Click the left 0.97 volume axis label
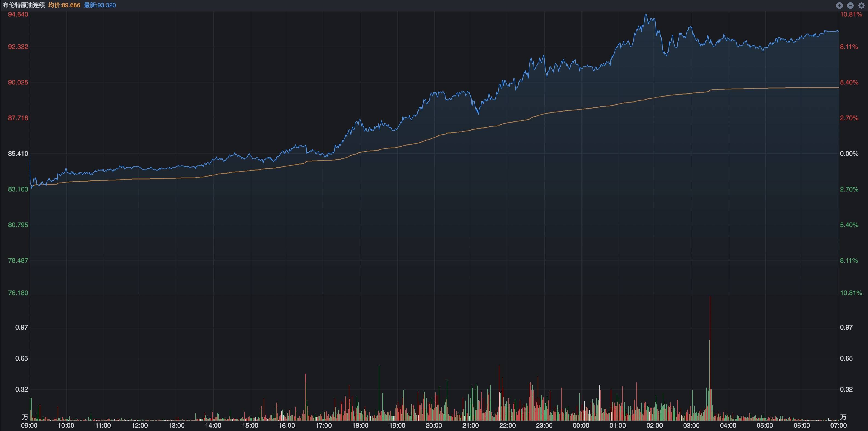The height and width of the screenshot is (431, 868). point(22,327)
